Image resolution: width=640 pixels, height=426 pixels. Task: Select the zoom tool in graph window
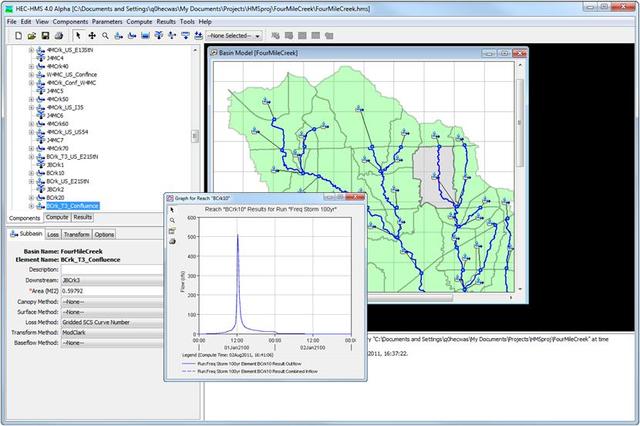click(172, 220)
